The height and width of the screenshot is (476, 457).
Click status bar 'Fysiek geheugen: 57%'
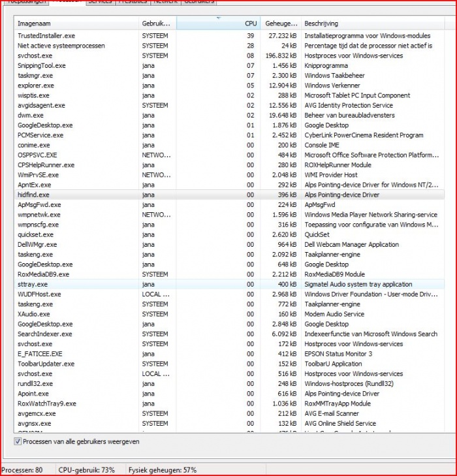tap(163, 470)
